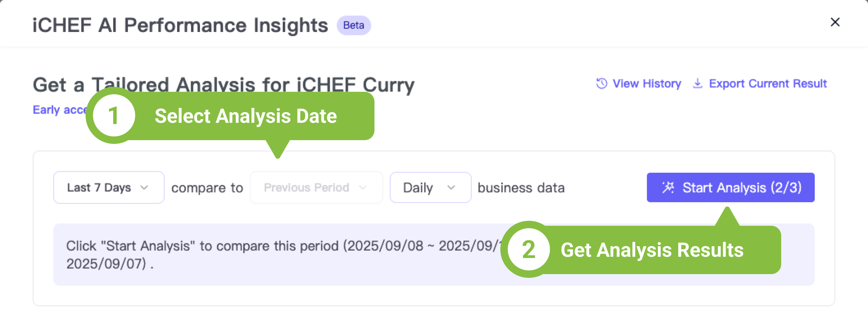Click the View History clock icon

click(601, 83)
